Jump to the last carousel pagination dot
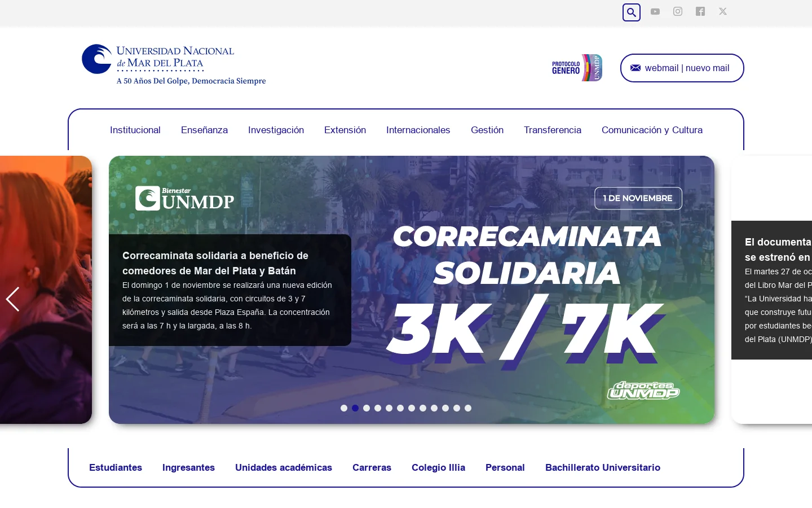Screen dimensions: 812x508 (468, 408)
